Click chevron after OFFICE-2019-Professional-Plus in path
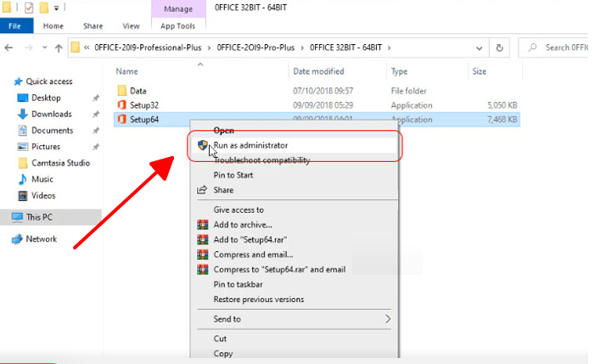The width and height of the screenshot is (595, 364). (209, 48)
